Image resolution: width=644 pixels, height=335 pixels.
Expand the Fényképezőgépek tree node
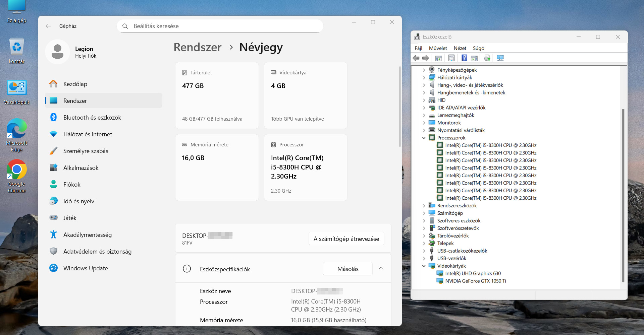pyautogui.click(x=424, y=70)
